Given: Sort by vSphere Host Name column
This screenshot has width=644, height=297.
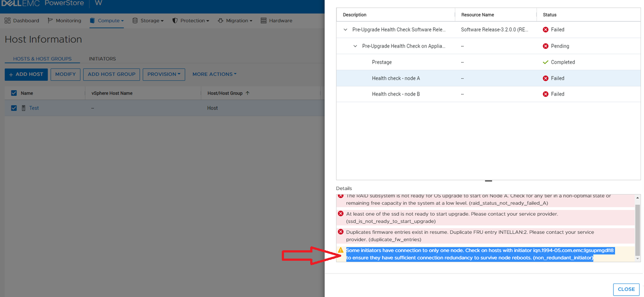Looking at the screenshot, I should point(112,93).
